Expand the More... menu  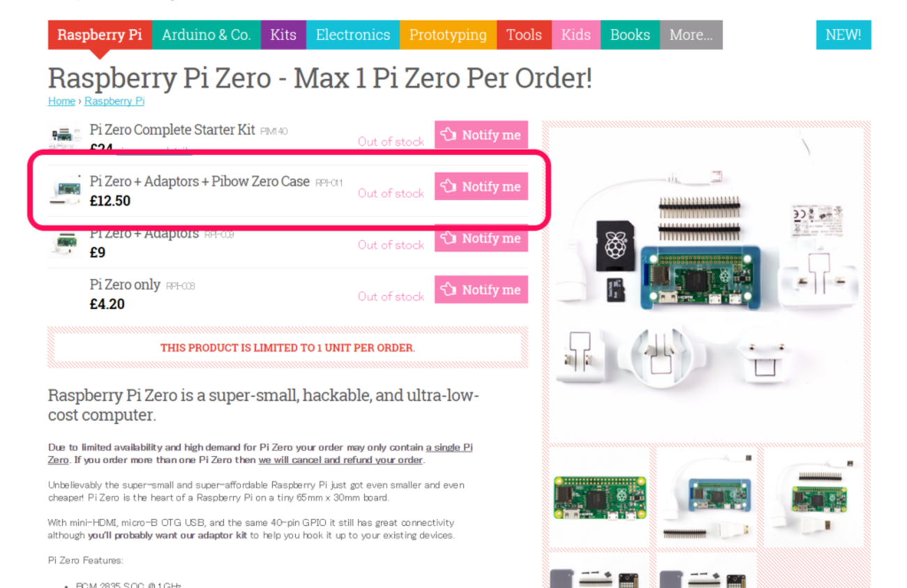point(691,35)
